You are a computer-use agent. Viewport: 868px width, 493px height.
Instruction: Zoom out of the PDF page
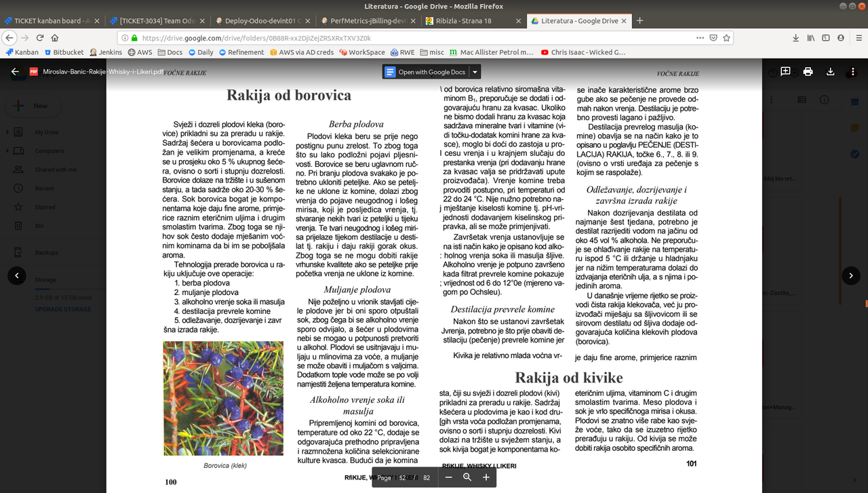click(x=448, y=477)
